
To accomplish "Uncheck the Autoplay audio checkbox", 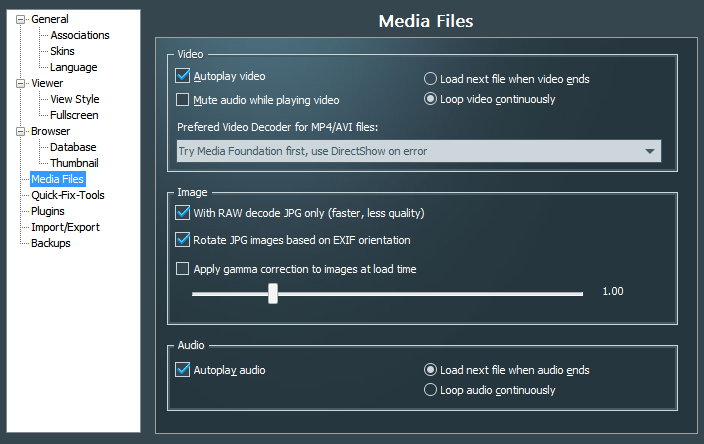I will pos(183,370).
